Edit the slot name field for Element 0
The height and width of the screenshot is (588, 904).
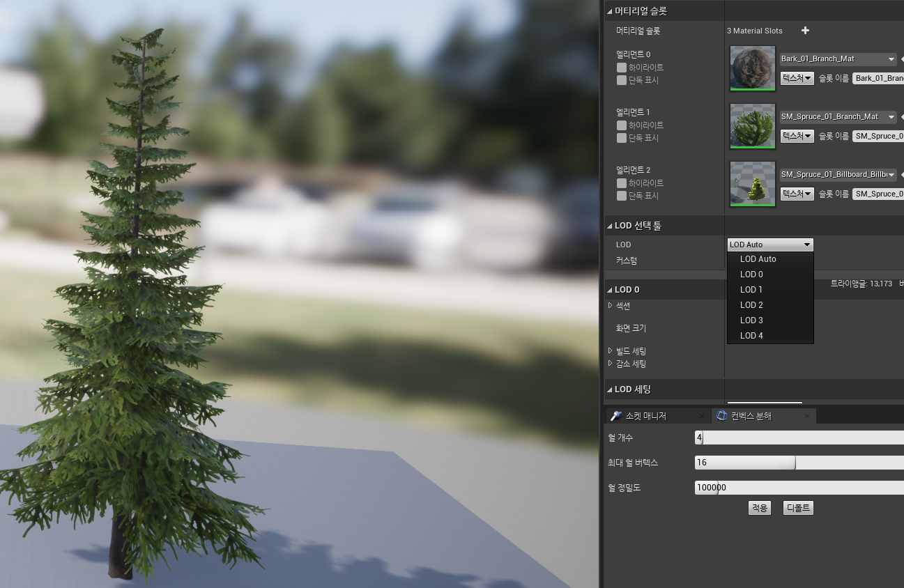[x=878, y=79]
